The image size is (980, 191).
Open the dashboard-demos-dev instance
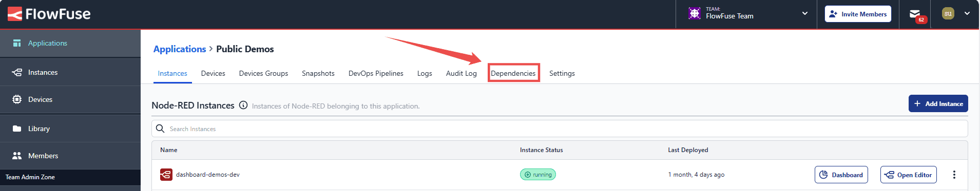point(208,175)
